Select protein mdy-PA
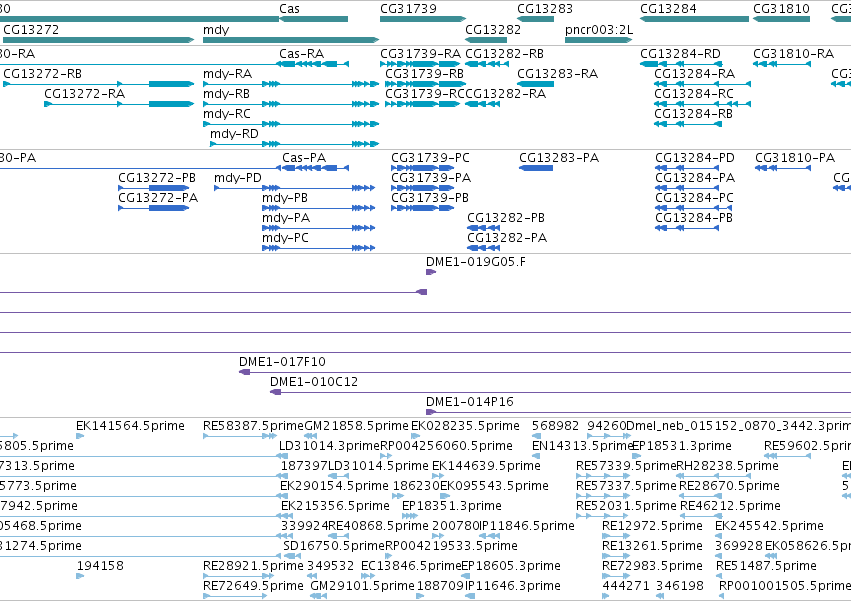Image resolution: width=851 pixels, height=601 pixels. (286, 218)
